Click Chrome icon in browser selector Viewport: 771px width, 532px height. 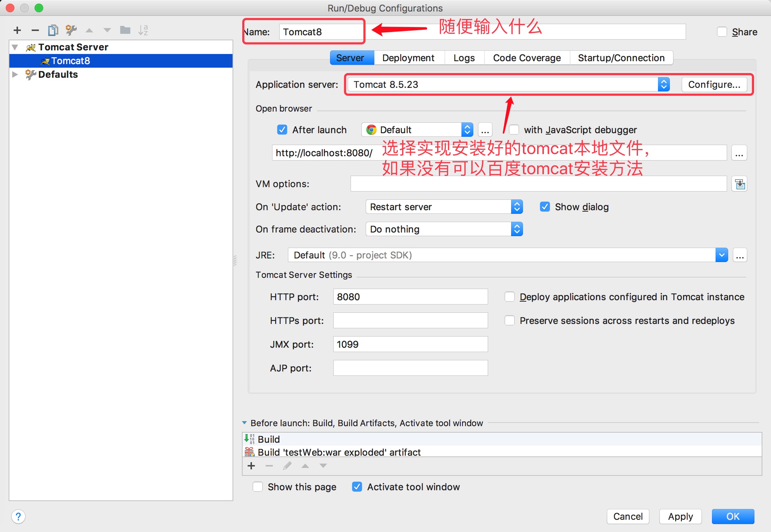(371, 130)
